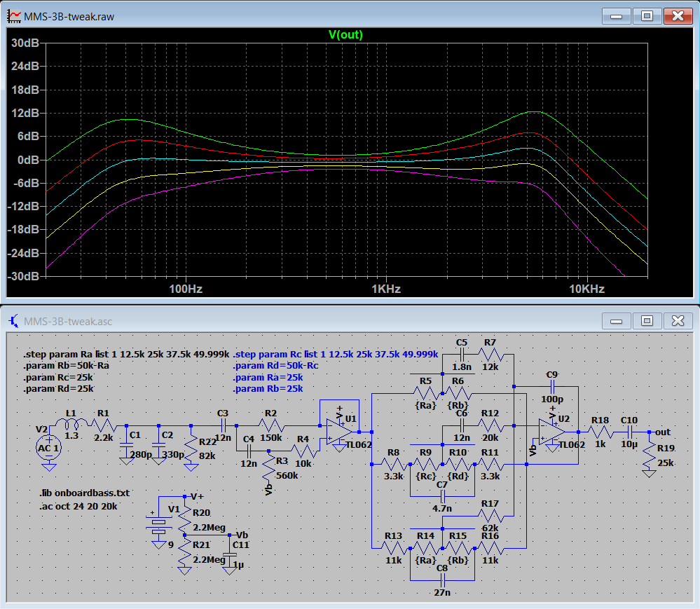
Task: Select capacitor C7 symbol
Action: click(442, 496)
